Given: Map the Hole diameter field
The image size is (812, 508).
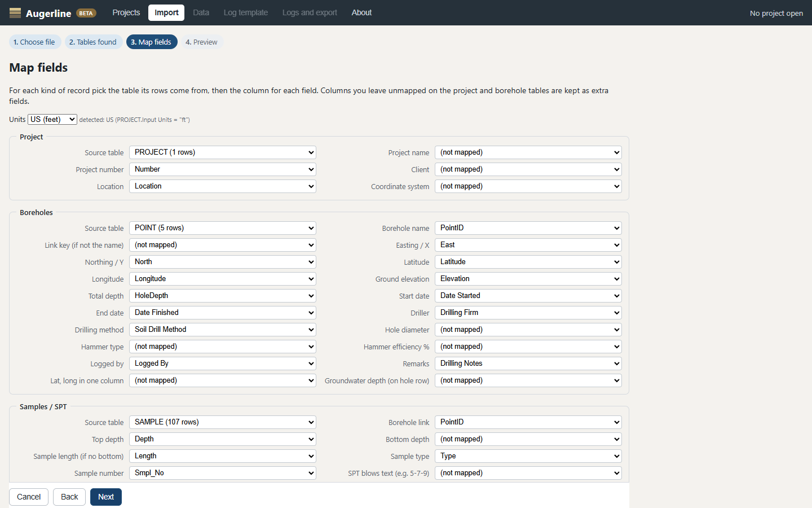Looking at the screenshot, I should [x=528, y=330].
